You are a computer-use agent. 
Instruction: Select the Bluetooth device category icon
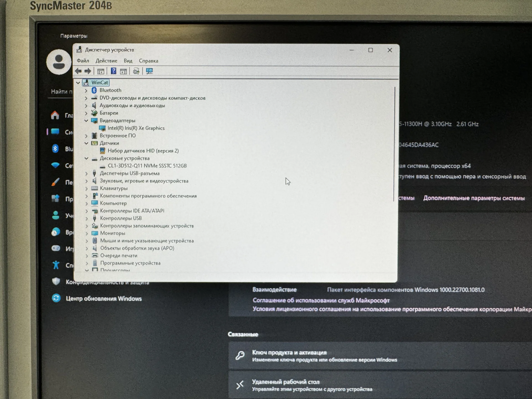94,90
